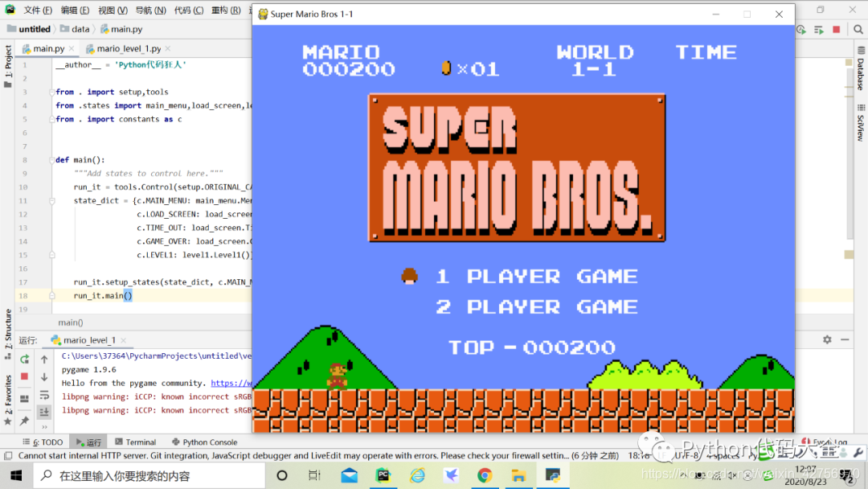
Task: Open the SciView side panel
Action: 861,123
